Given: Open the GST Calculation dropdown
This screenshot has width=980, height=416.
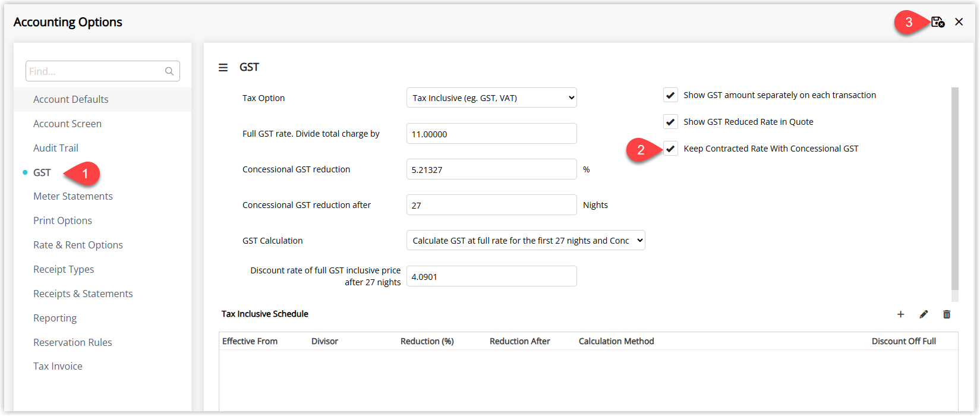Looking at the screenshot, I should [x=525, y=241].
